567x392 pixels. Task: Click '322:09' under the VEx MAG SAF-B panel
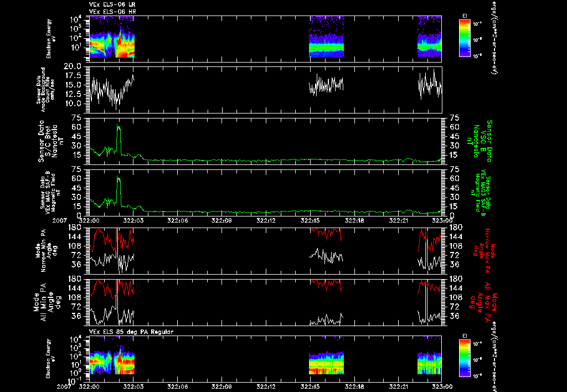click(x=221, y=220)
